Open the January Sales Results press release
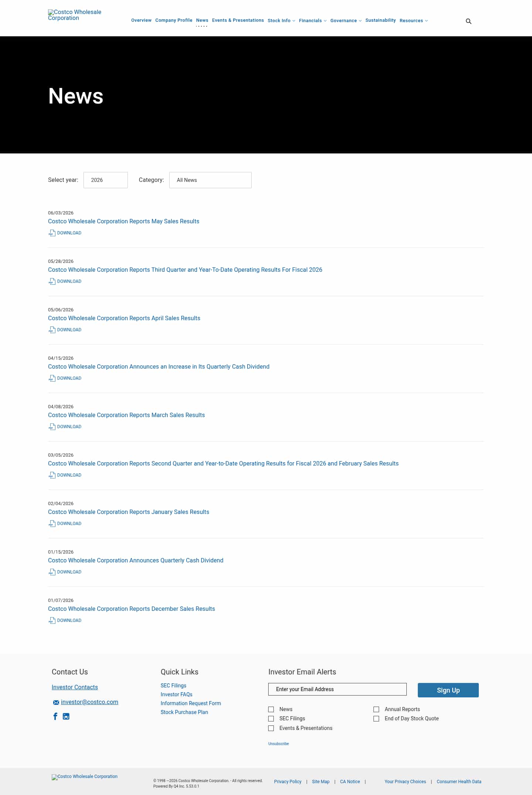 [129, 512]
